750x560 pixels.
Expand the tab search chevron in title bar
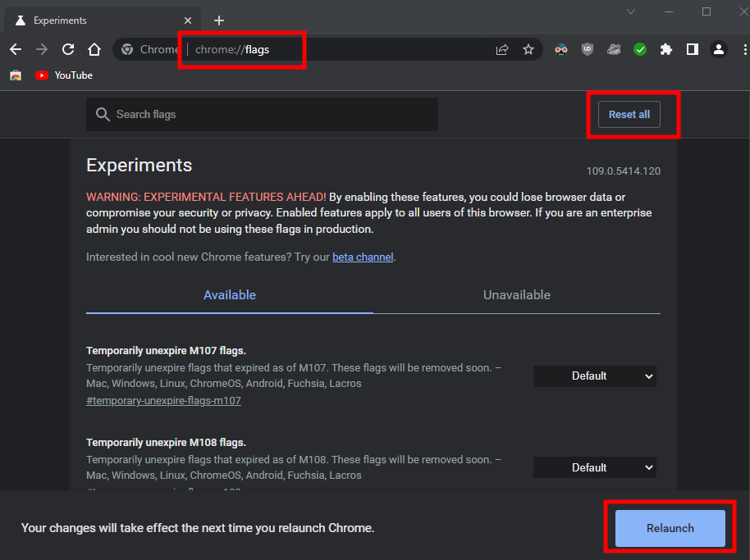[631, 12]
